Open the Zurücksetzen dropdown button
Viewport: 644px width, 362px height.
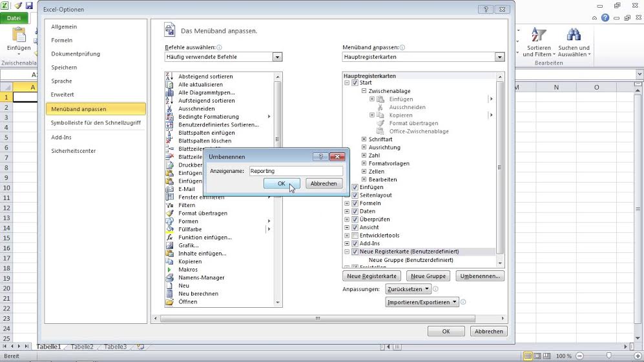[408, 289]
